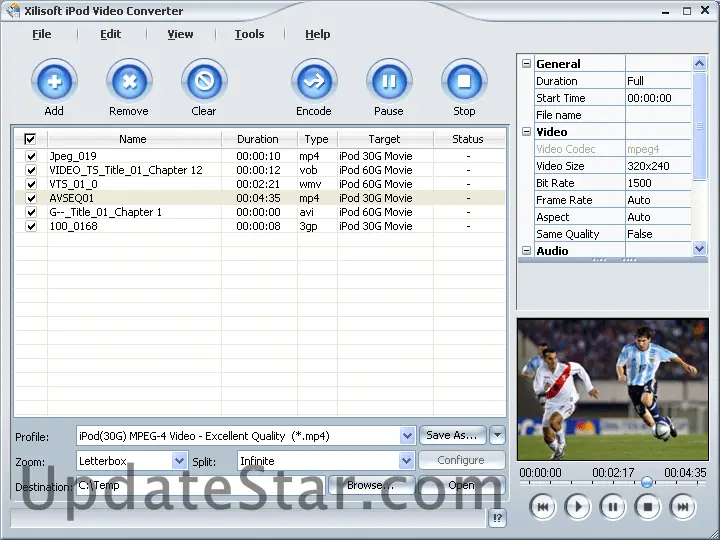Click the 100_0168 file name
The image size is (720, 540).
(73, 226)
